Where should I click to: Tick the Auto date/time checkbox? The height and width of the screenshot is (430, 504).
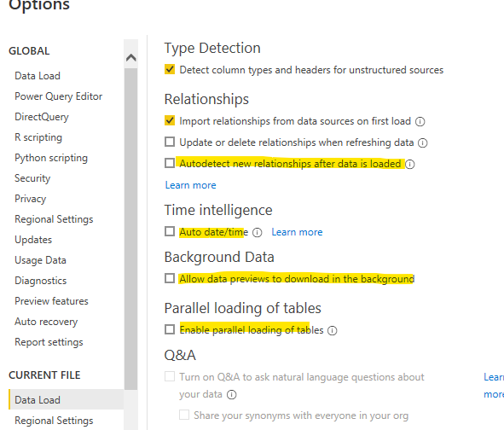(x=170, y=231)
